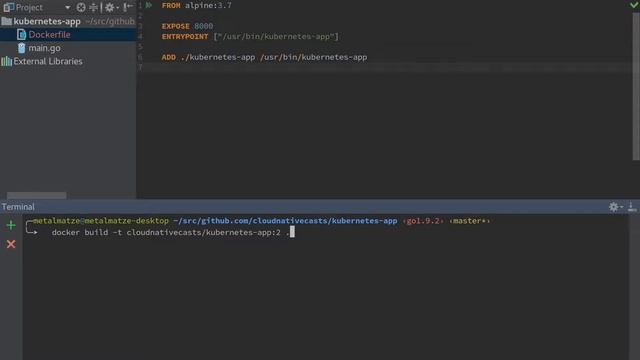640x360 pixels.
Task: Select the kubernetes-app project folder
Action: (x=47, y=21)
